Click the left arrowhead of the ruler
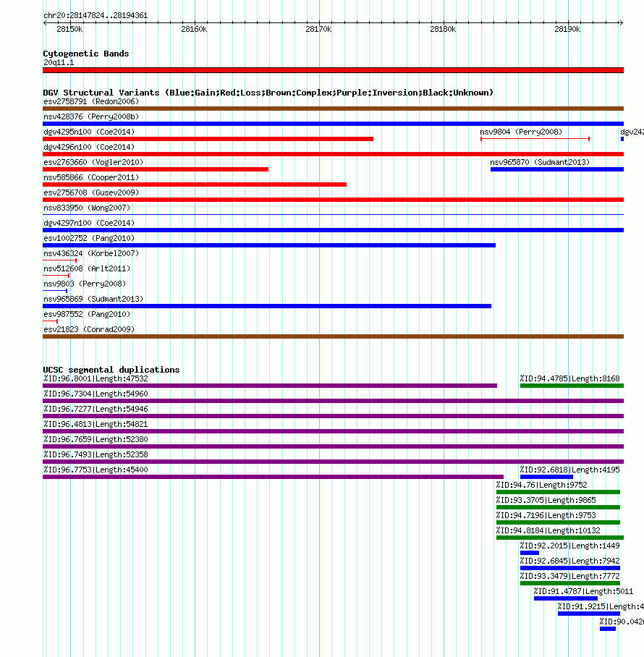 pos(46,22)
